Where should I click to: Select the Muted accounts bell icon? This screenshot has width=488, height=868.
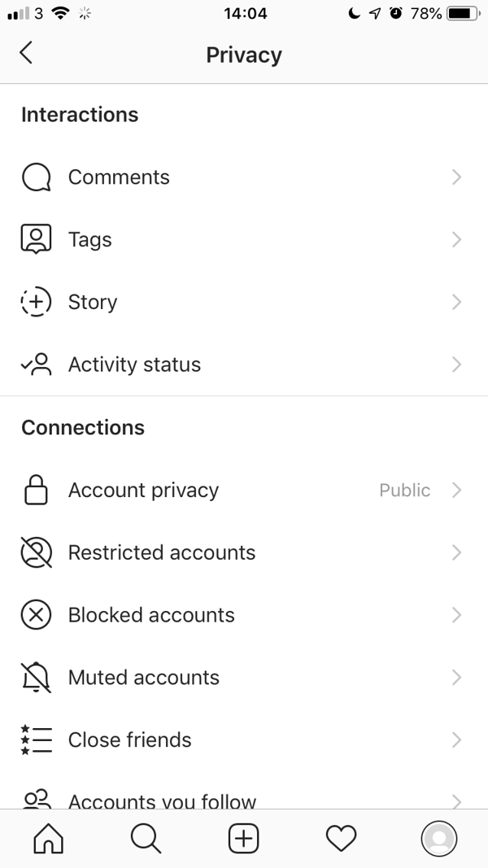pos(36,677)
